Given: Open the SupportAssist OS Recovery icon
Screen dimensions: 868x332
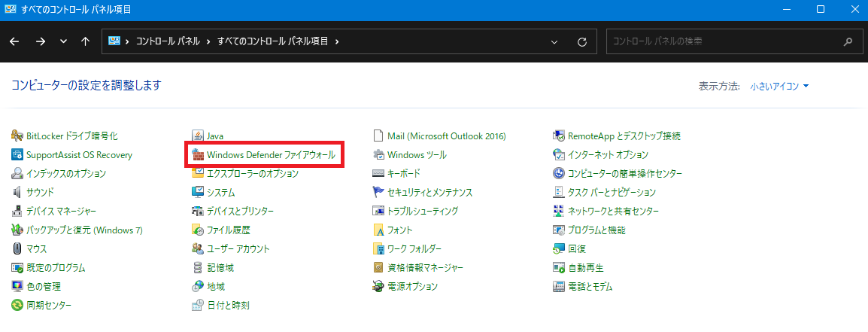Looking at the screenshot, I should [17, 154].
